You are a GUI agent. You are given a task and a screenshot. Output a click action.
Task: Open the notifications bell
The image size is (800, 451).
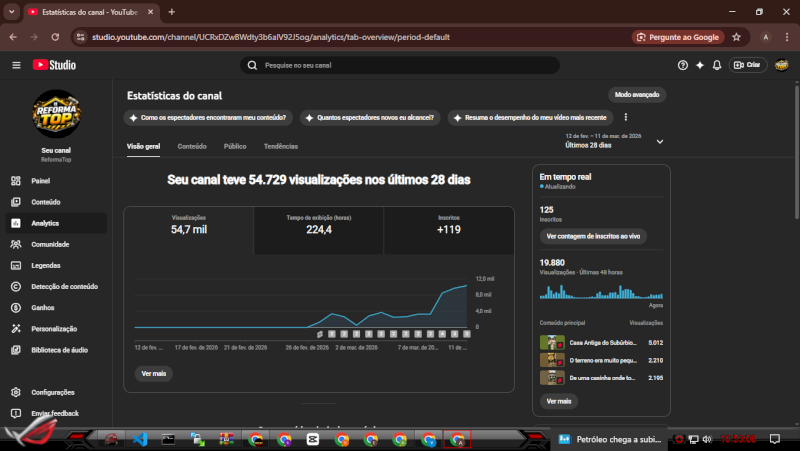coord(717,65)
